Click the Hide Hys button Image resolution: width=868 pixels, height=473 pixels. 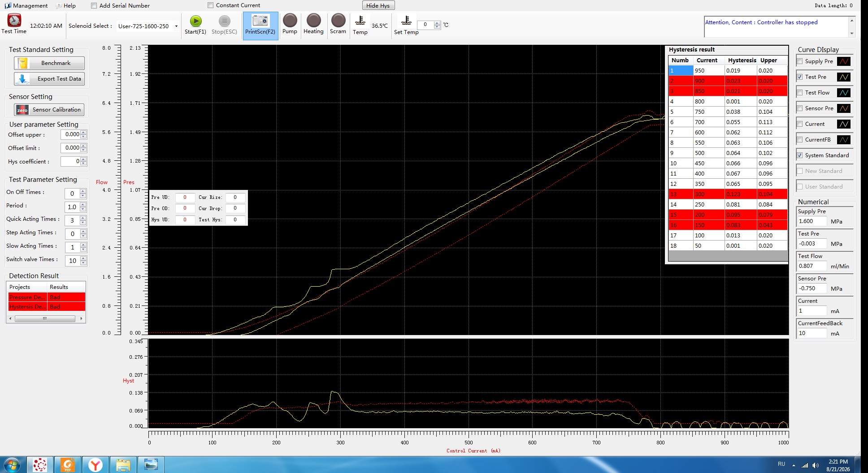[378, 5]
